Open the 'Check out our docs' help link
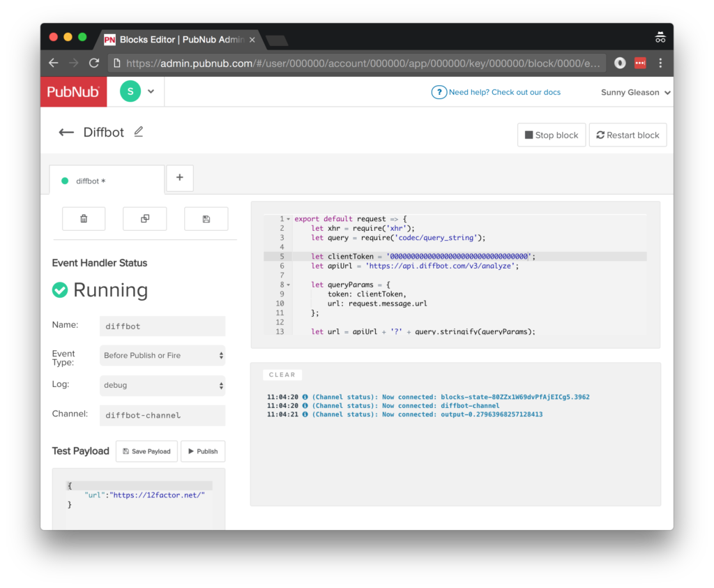 pos(504,92)
